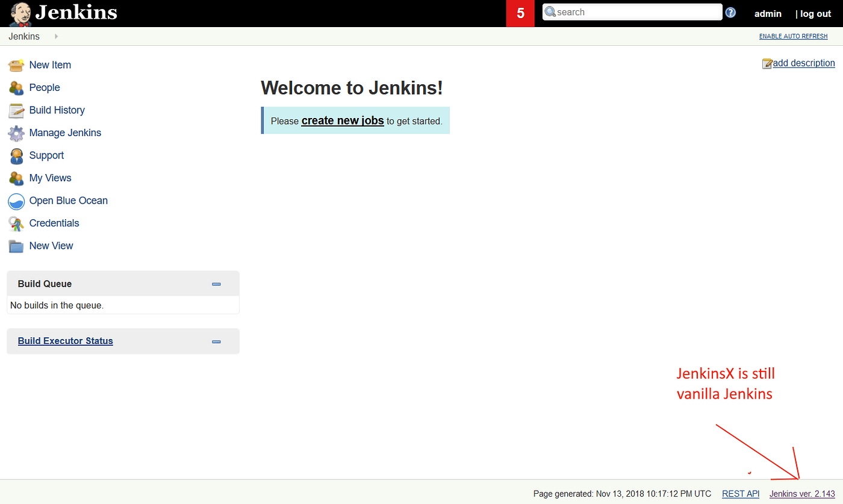Open People via the sidebar icon
843x504 pixels.
click(16, 87)
